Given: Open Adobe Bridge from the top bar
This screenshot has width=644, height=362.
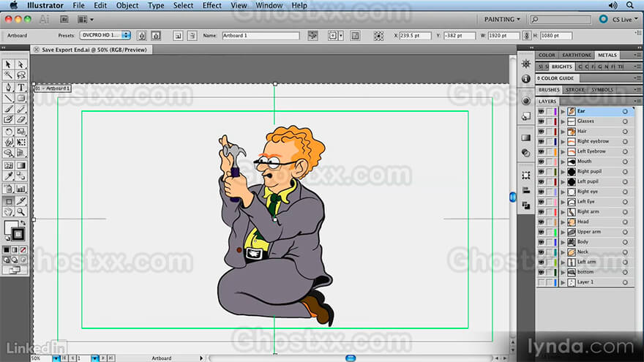Looking at the screenshot, I should tap(64, 19).
